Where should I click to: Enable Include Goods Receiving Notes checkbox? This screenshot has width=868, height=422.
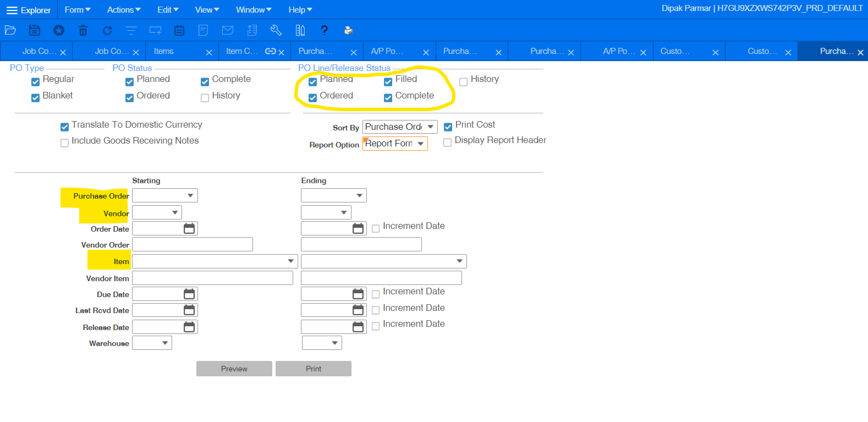coord(65,143)
